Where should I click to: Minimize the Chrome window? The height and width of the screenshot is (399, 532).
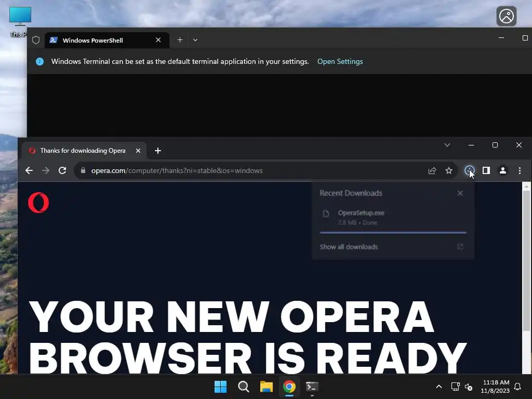471,145
